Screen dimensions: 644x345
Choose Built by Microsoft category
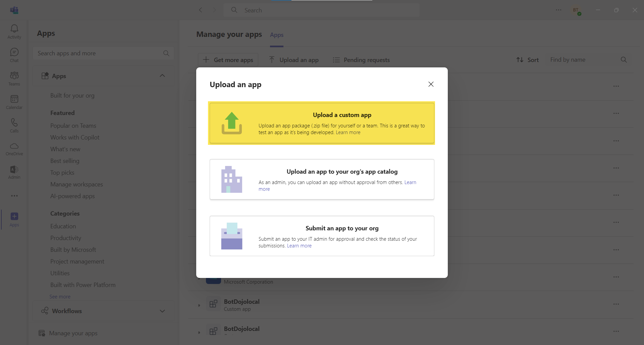(x=73, y=250)
